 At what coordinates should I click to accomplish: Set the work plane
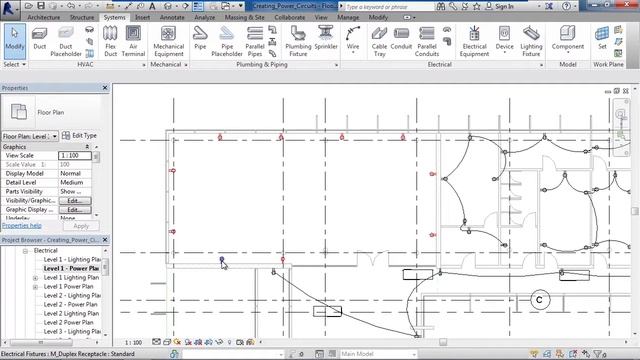(602, 39)
